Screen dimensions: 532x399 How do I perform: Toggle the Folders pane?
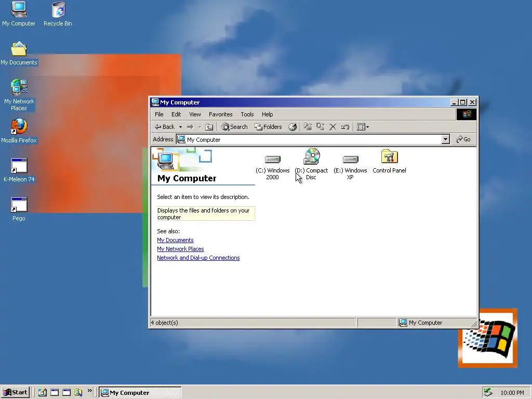coord(269,127)
